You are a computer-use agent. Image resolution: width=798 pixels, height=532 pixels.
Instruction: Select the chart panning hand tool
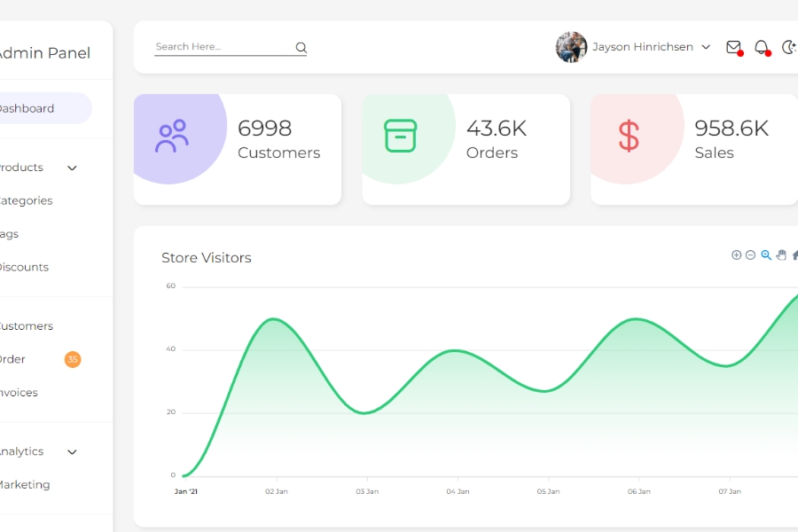(x=781, y=255)
